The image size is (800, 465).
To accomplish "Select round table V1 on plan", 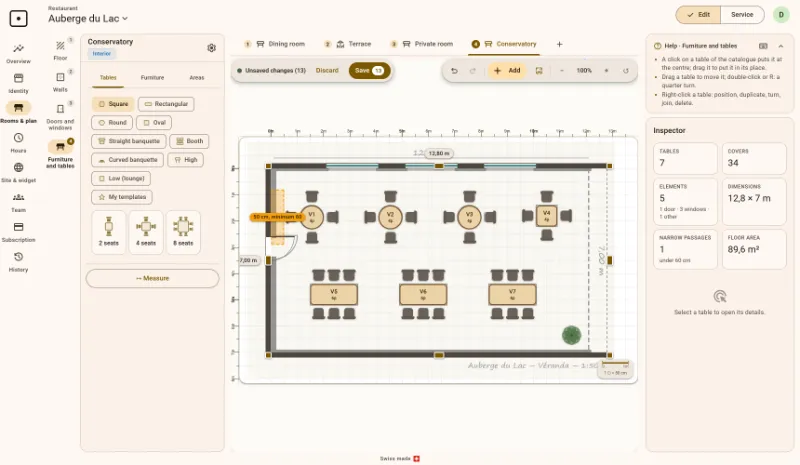I will [x=311, y=217].
